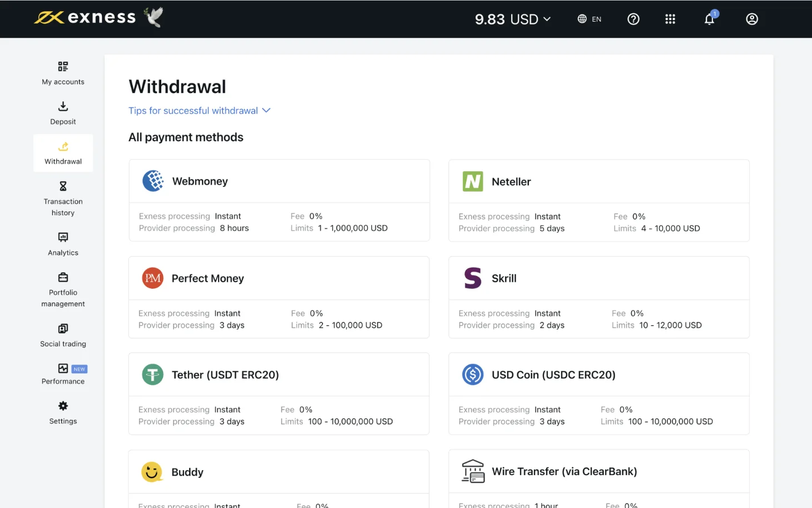
Task: Choose Webmoney payment method
Action: click(x=279, y=200)
